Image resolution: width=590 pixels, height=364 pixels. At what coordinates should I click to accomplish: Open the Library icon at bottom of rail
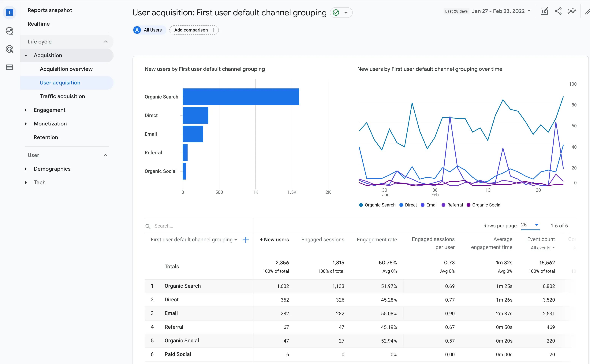[x=10, y=67]
